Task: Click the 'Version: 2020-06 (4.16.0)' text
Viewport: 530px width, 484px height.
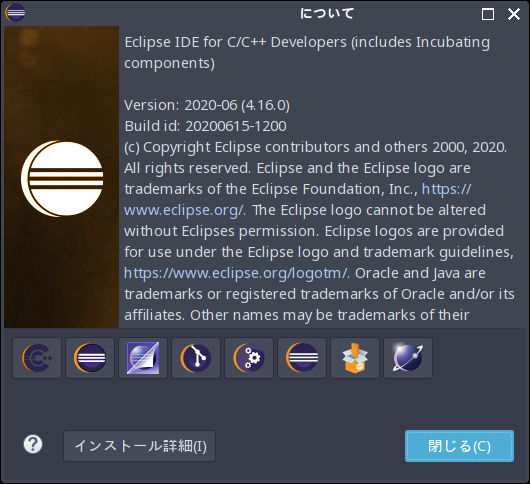Action: [x=207, y=105]
